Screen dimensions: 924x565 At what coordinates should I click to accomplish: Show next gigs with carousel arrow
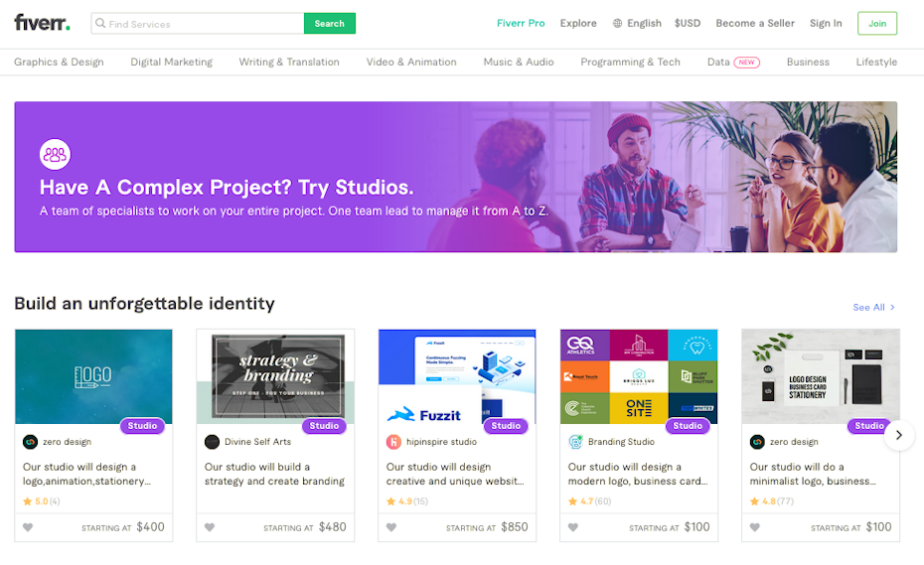[898, 435]
